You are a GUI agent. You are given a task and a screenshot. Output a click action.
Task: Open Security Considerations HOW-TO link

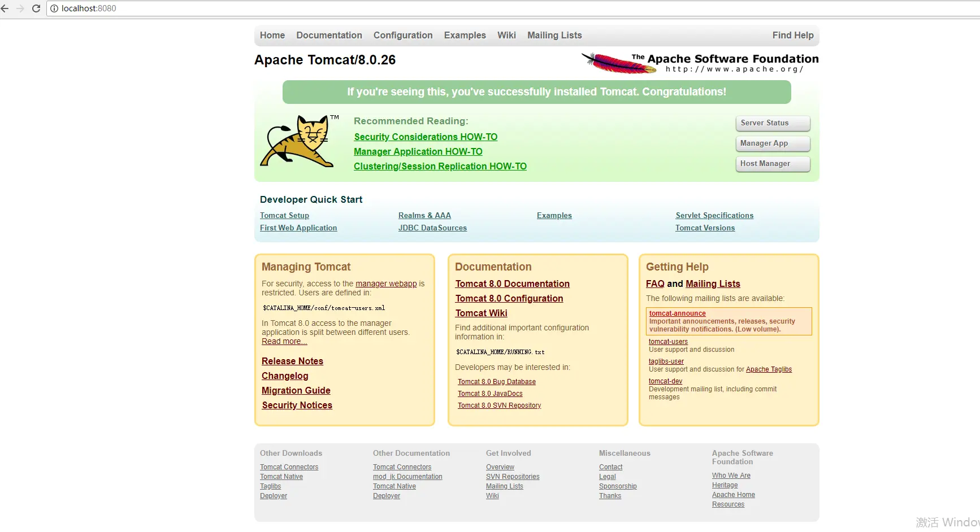[426, 137]
